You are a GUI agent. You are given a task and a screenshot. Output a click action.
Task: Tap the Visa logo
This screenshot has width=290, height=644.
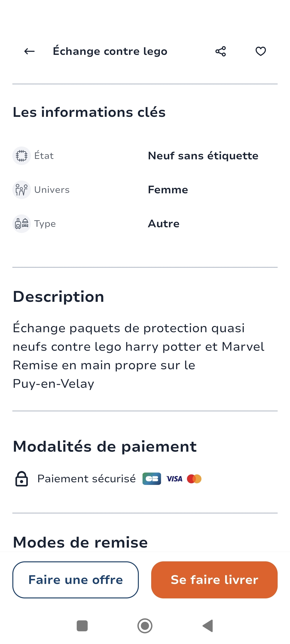pyautogui.click(x=174, y=479)
